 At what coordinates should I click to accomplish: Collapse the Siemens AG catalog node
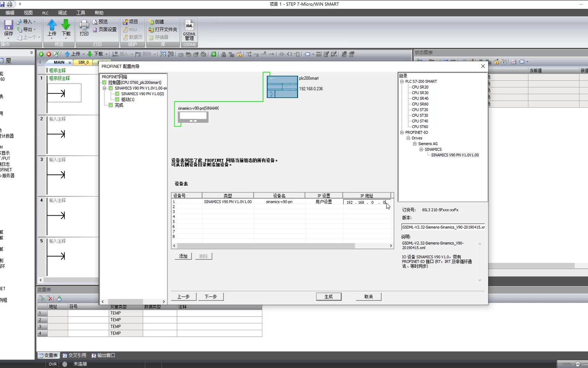(415, 144)
